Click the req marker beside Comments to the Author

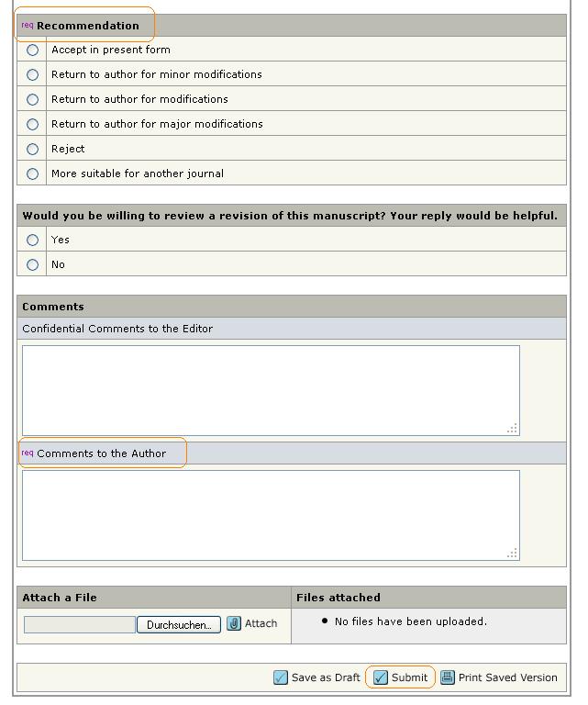pos(27,453)
